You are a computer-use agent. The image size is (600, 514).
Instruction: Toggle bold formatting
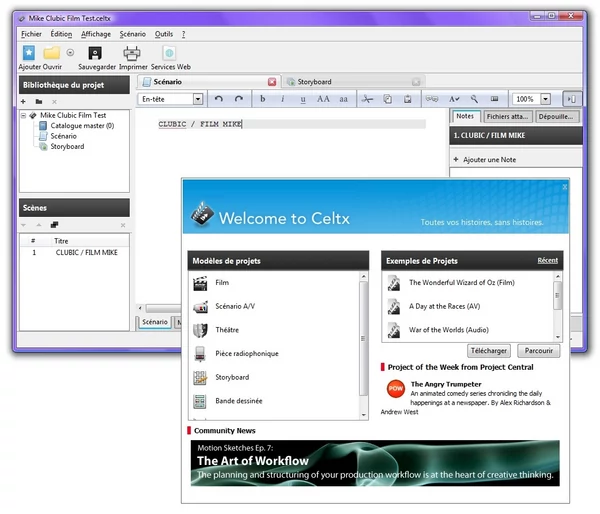pyautogui.click(x=262, y=99)
